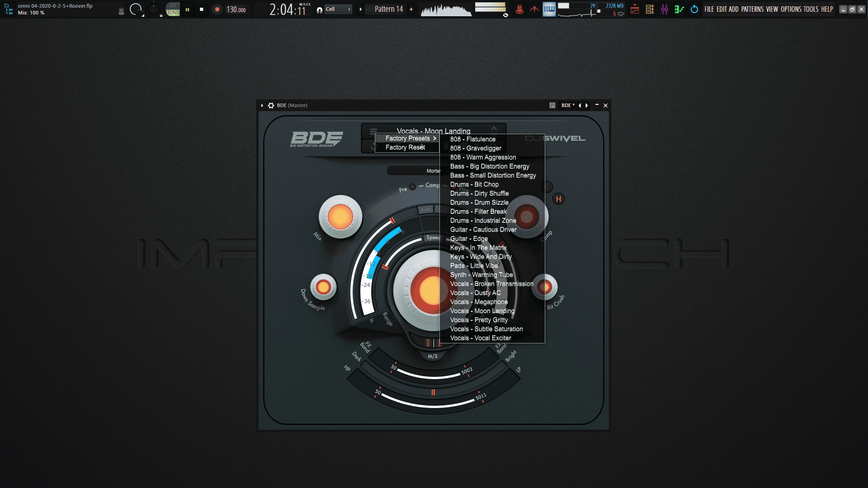Open the HELP menu
The image size is (868, 488).
click(827, 9)
